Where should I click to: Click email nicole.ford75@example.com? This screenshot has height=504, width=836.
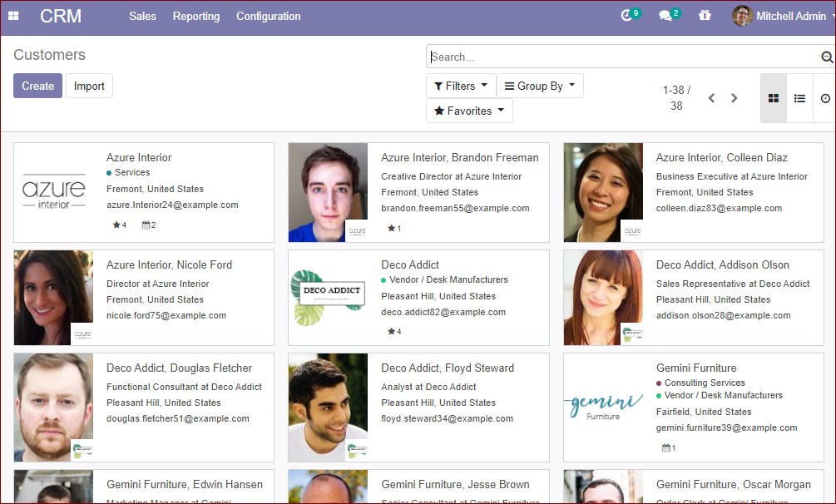pos(166,315)
